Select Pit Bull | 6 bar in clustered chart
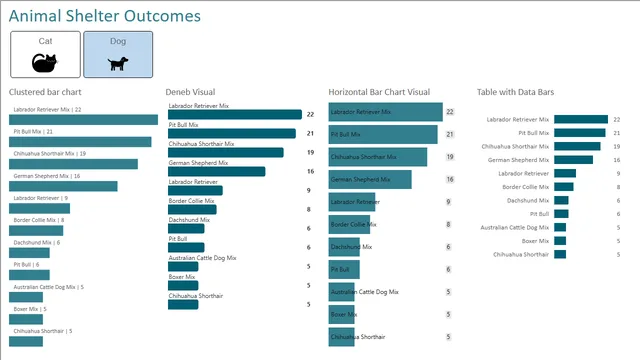 29,275
